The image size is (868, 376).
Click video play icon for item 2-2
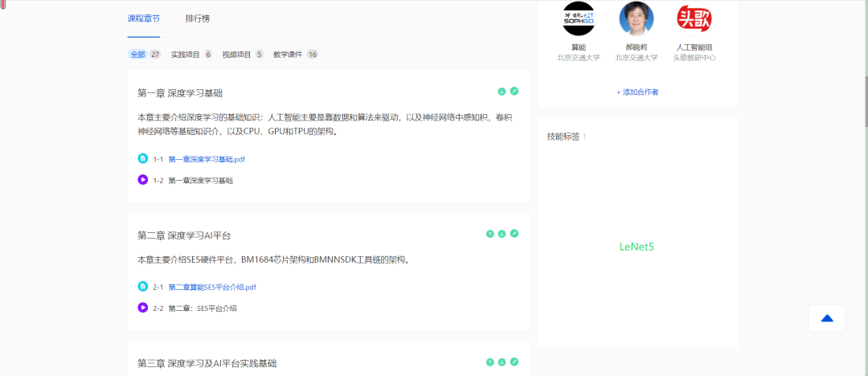[x=143, y=308]
